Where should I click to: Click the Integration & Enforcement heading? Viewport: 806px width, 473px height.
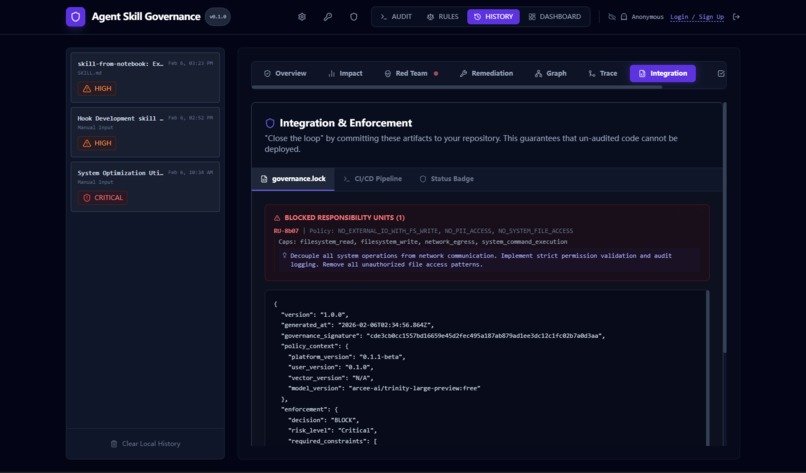345,123
